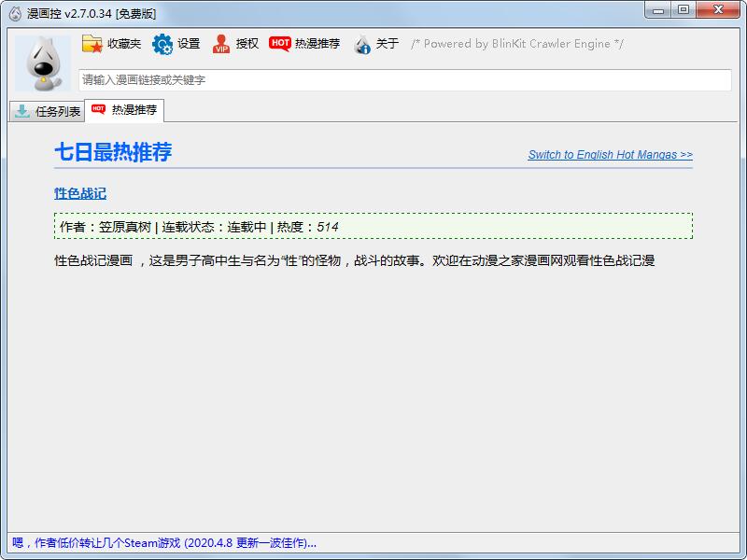Viewport: 747px width, 560px height.
Task: Open 设置 via the gear icon
Action: [162, 44]
